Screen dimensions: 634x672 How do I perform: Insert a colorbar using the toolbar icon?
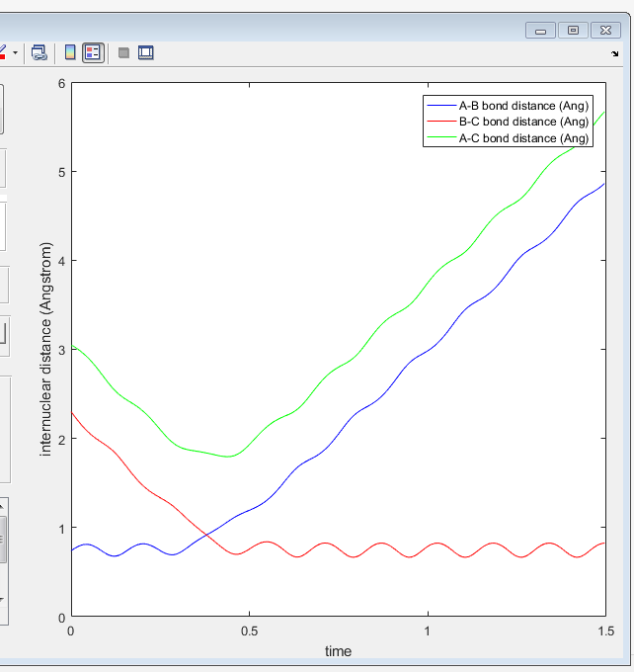70,52
